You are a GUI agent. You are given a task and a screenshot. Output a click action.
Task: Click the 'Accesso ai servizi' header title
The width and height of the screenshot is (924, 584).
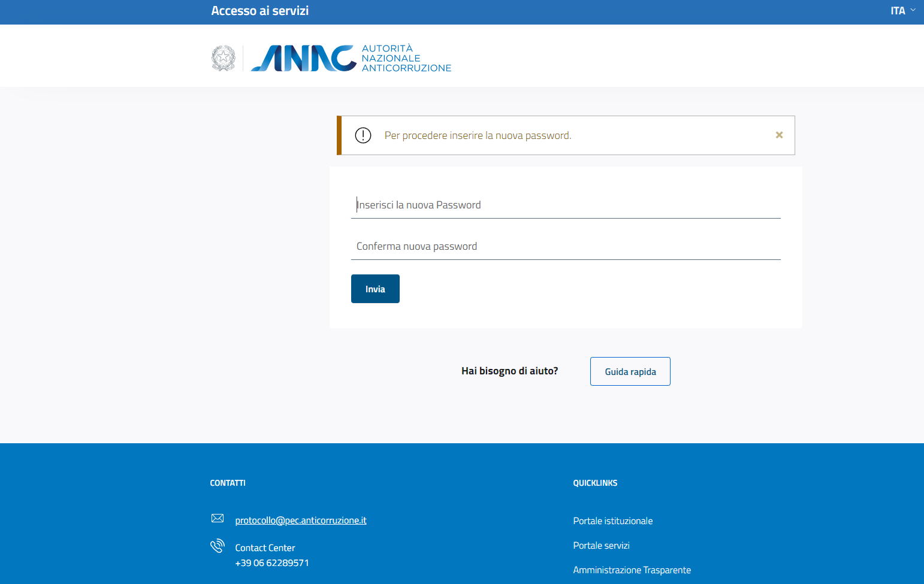(260, 11)
